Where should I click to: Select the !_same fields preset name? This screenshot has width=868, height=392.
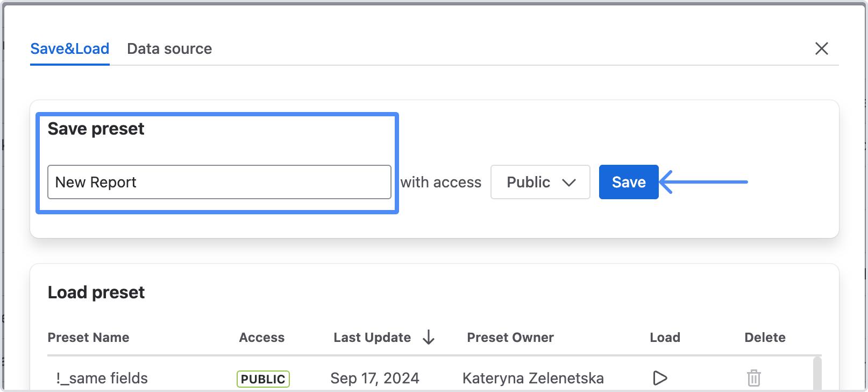point(102,379)
